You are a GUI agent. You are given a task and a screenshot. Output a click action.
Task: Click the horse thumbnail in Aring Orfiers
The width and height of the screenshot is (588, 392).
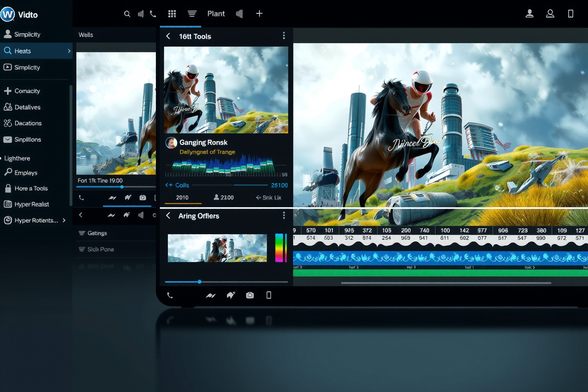coord(217,248)
